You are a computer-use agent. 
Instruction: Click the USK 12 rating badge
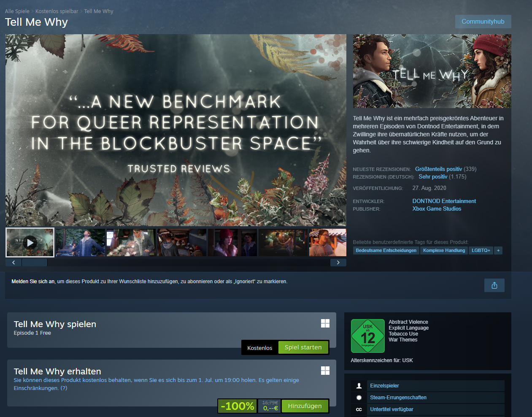click(x=368, y=336)
